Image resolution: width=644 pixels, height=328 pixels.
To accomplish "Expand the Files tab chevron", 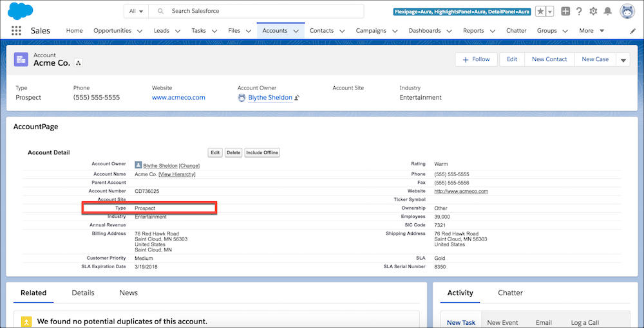I will click(x=249, y=31).
